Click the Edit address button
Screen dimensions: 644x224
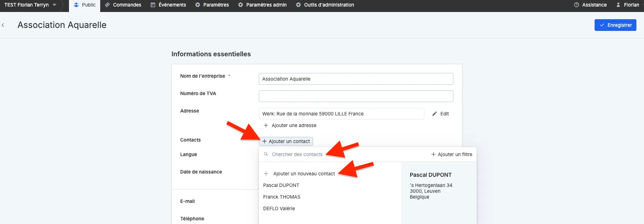point(440,114)
